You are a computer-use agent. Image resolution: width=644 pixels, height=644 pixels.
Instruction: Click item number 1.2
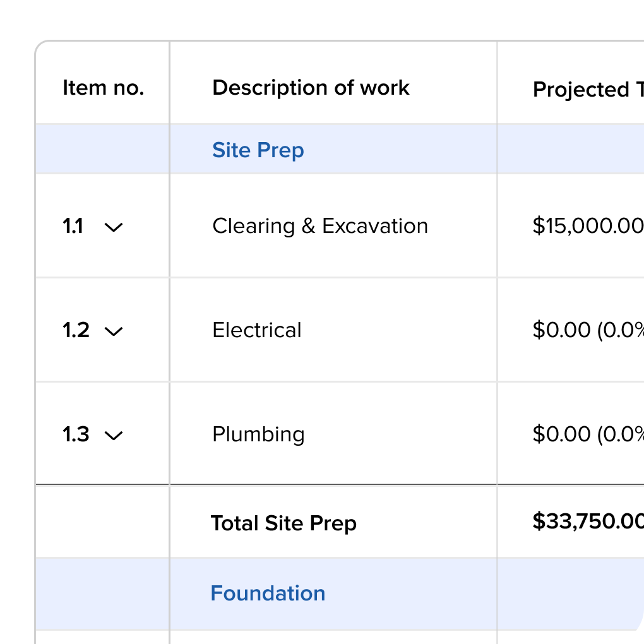tap(76, 330)
